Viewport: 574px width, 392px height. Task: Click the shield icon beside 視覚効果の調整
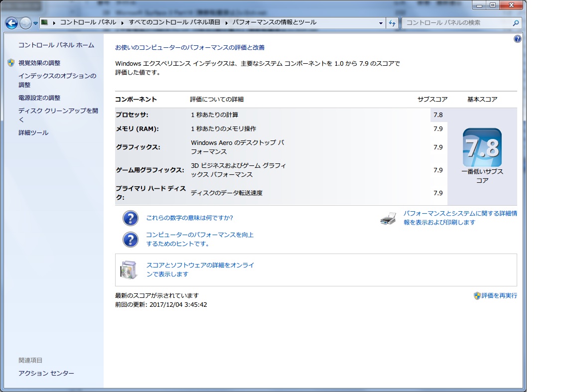coord(11,63)
